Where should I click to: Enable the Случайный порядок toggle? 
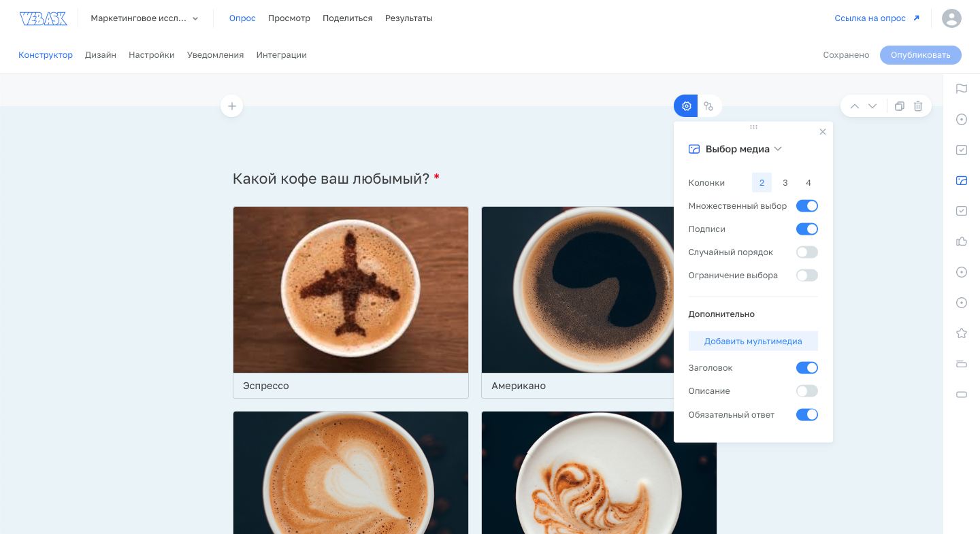806,252
